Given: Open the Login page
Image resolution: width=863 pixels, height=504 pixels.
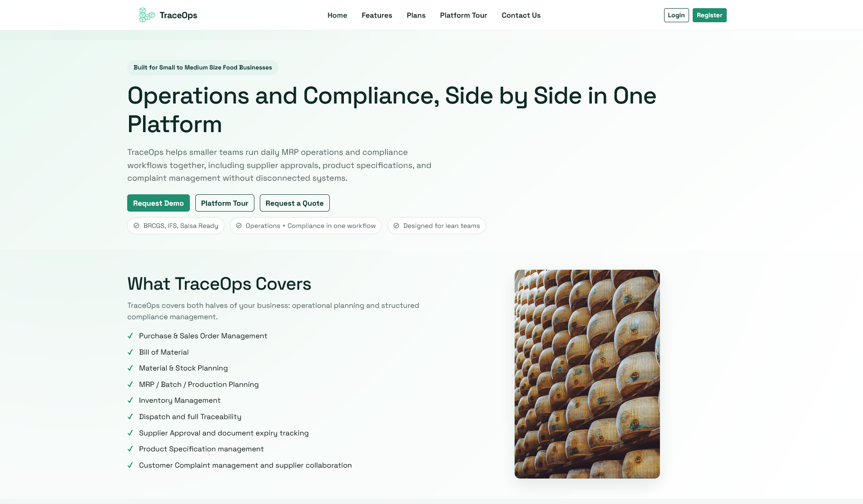Looking at the screenshot, I should 676,15.
